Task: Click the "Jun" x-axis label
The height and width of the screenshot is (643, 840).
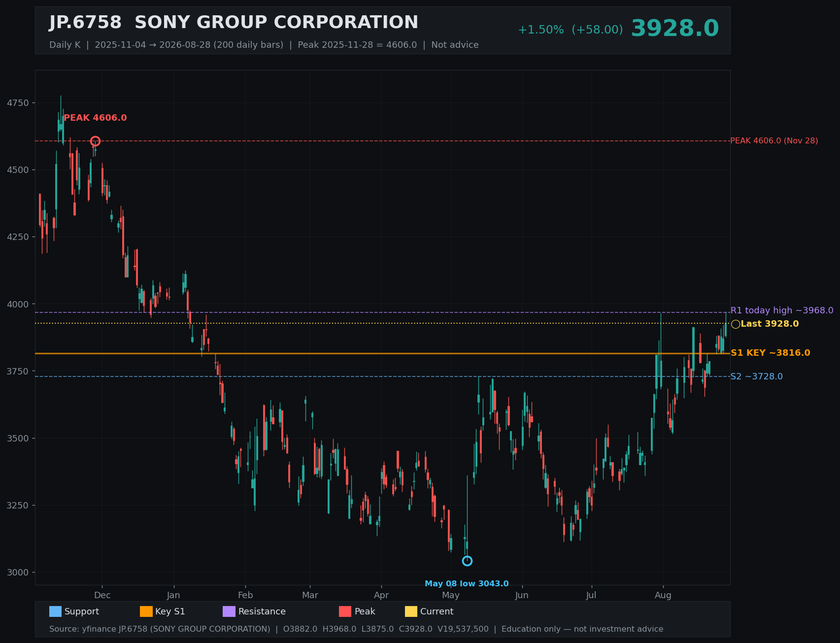Action: click(x=522, y=595)
